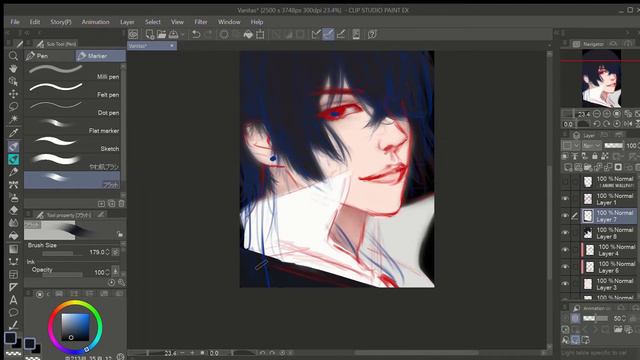The width and height of the screenshot is (640, 360).
Task: Select the Eyedropper tool
Action: (x=13, y=133)
